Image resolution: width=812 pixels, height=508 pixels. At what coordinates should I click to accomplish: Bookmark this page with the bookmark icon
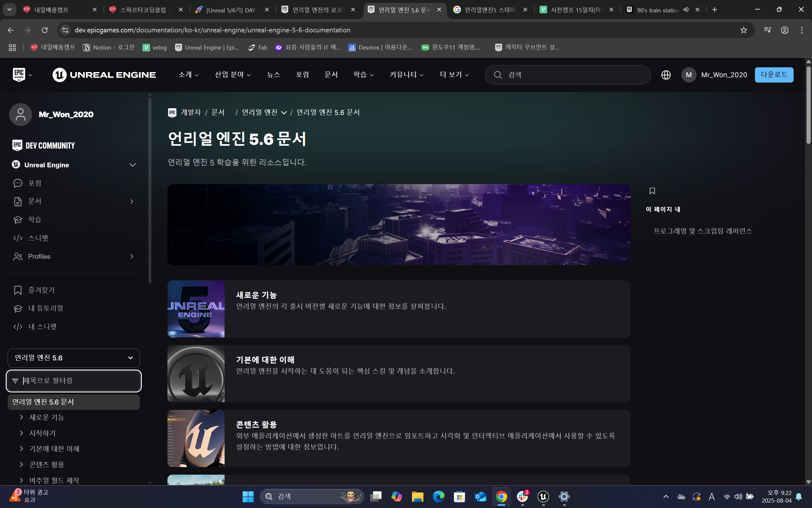tap(652, 191)
